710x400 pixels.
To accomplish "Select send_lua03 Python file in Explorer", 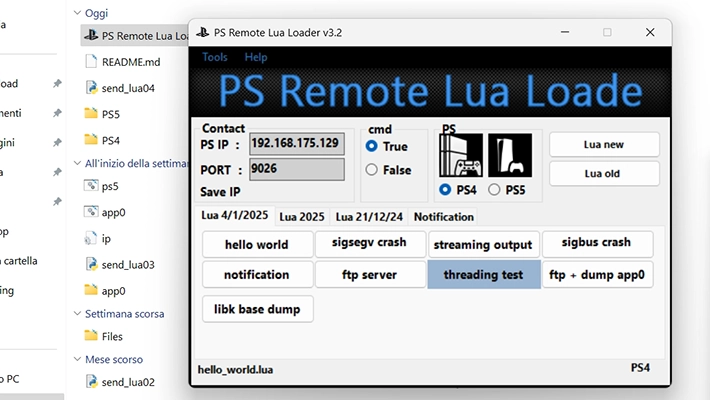I will click(120, 264).
